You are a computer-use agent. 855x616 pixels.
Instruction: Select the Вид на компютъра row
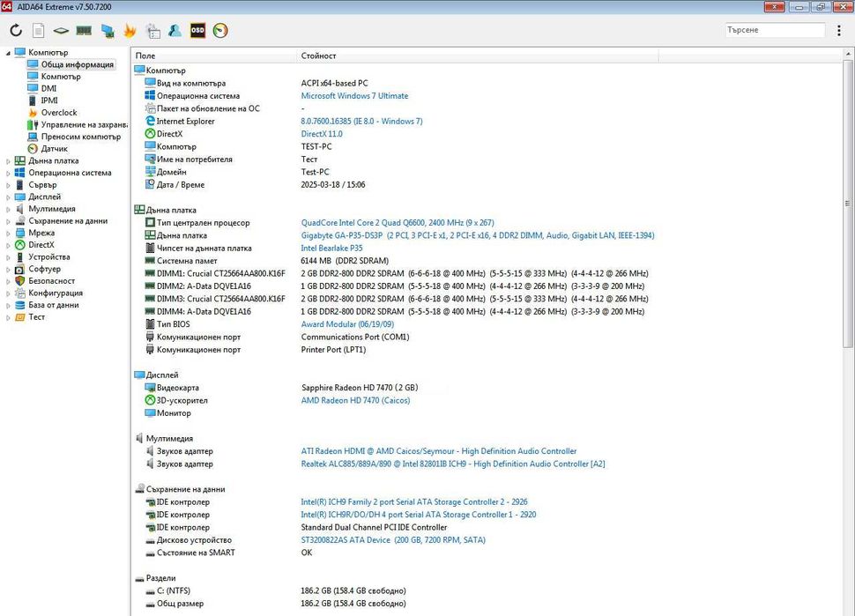[x=487, y=83]
